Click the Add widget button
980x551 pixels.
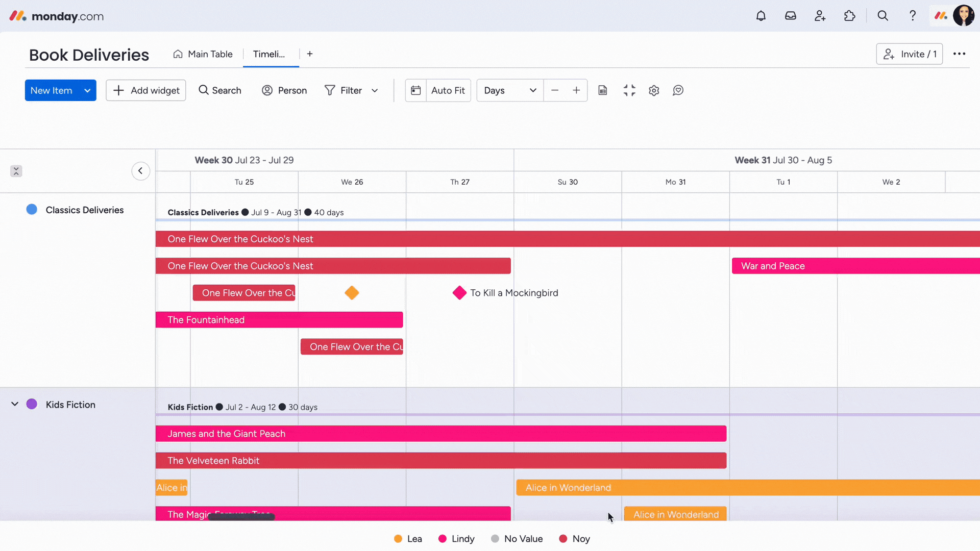pos(146,90)
